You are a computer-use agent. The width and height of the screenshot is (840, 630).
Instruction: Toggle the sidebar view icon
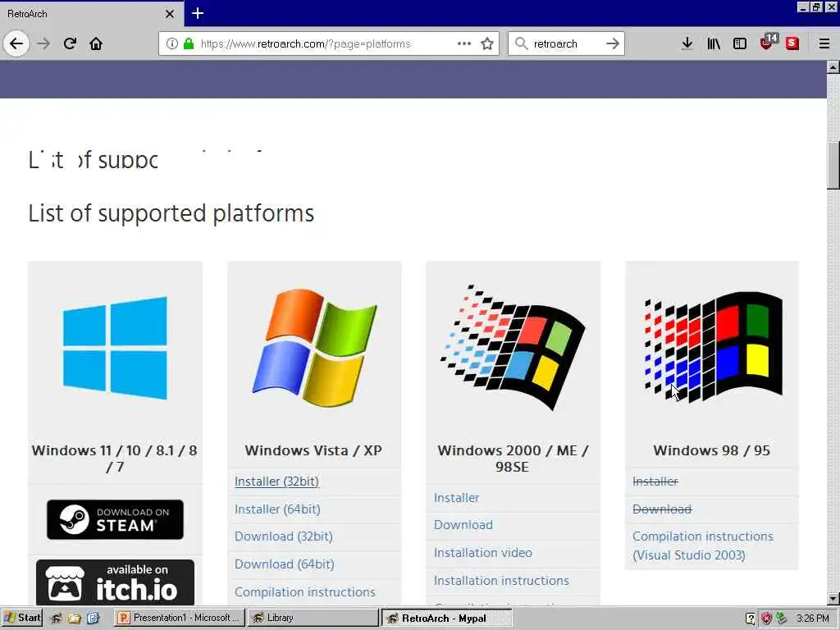pyautogui.click(x=740, y=43)
